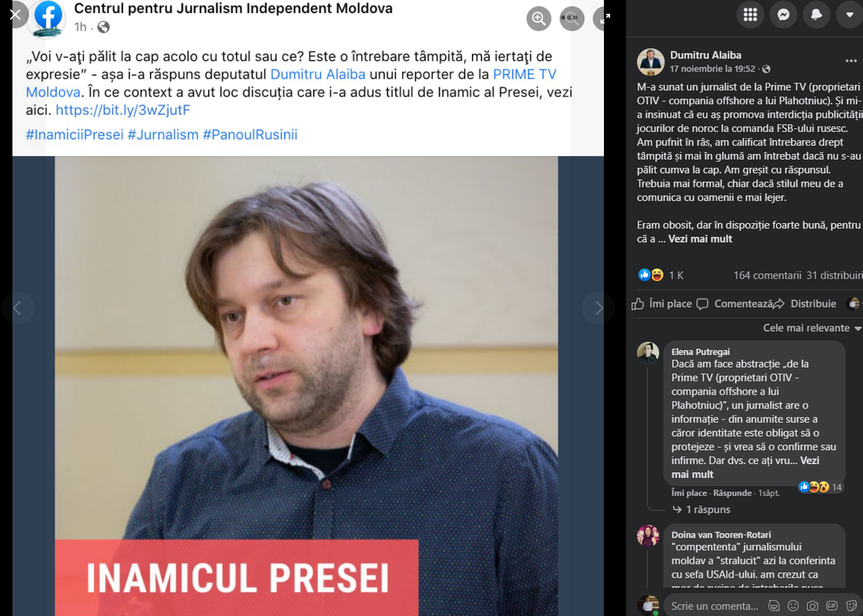The image size is (863, 616).
Task: Close the photo viewer with X
Action: 15,15
